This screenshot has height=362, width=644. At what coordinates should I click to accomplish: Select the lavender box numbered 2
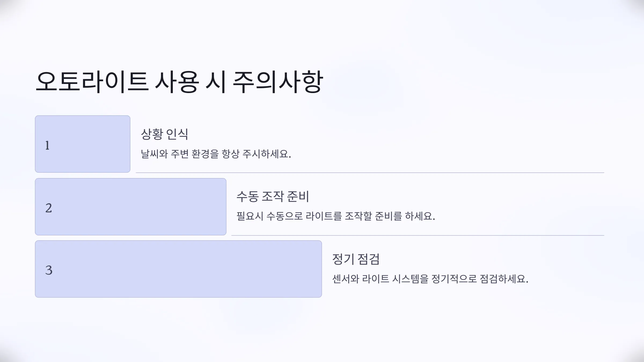point(131,207)
